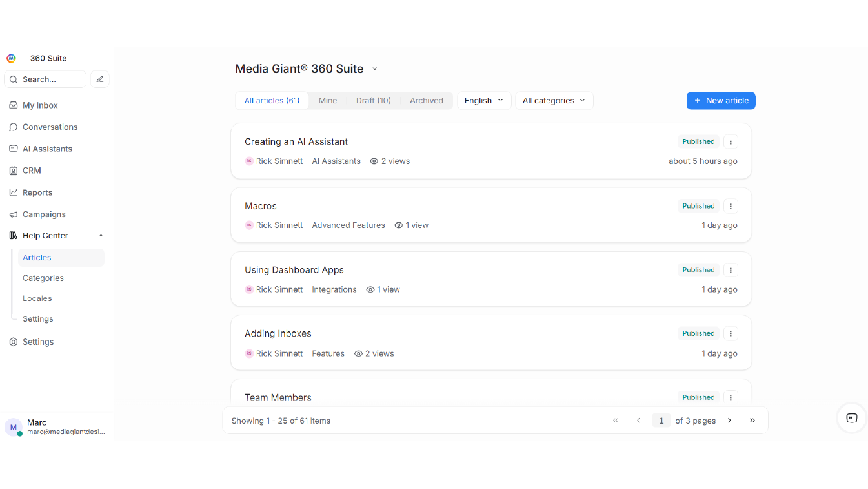Open options menu for Creating an AI Assistant
The width and height of the screenshot is (868, 489).
[x=731, y=142]
